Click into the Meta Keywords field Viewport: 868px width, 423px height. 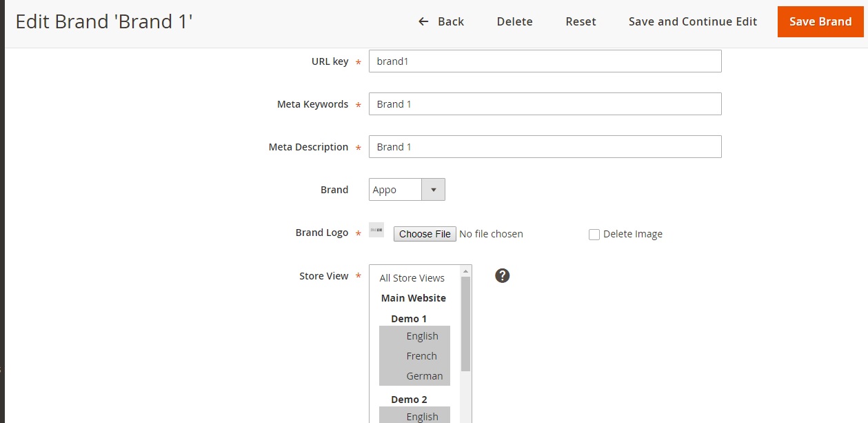545,104
